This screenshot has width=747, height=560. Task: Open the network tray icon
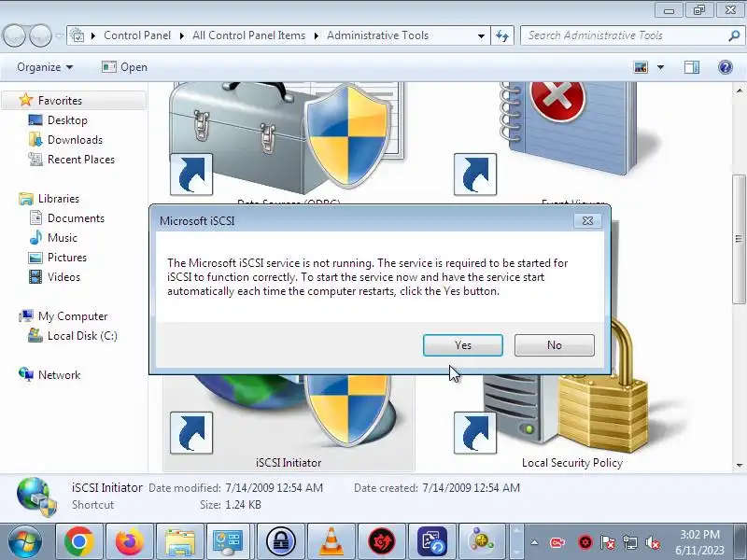pyautogui.click(x=629, y=542)
